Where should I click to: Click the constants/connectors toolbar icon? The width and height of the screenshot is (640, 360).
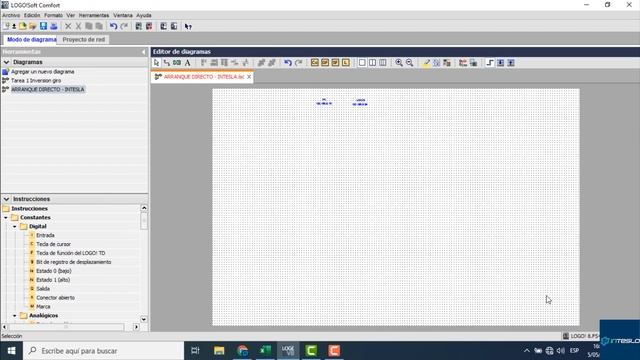(x=315, y=62)
